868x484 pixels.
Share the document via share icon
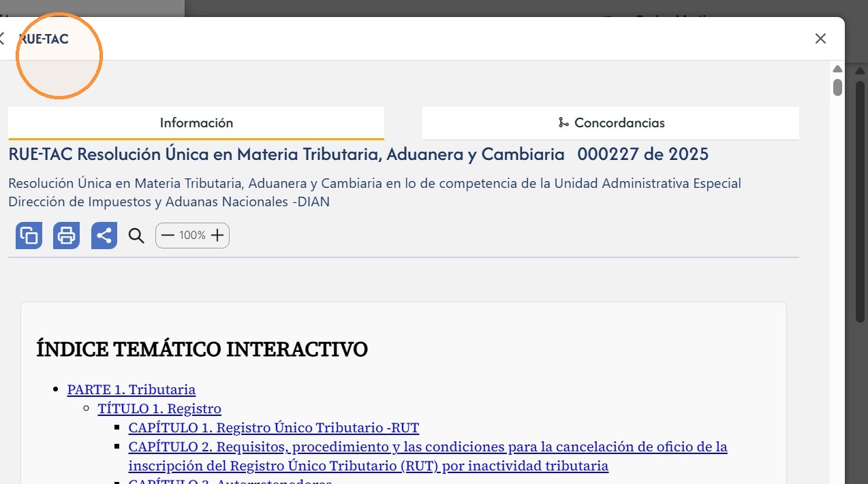(x=104, y=236)
